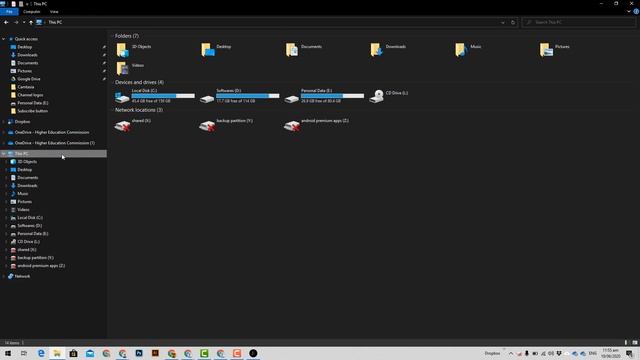The width and height of the screenshot is (640, 360).
Task: Open the 3D Objects folder in the Folders group
Action: click(x=133, y=49)
